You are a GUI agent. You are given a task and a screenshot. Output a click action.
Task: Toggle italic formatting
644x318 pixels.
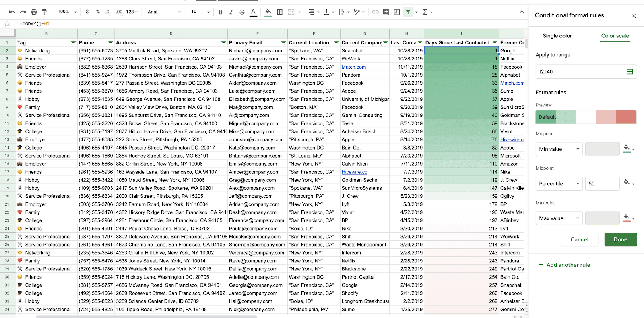tap(231, 12)
